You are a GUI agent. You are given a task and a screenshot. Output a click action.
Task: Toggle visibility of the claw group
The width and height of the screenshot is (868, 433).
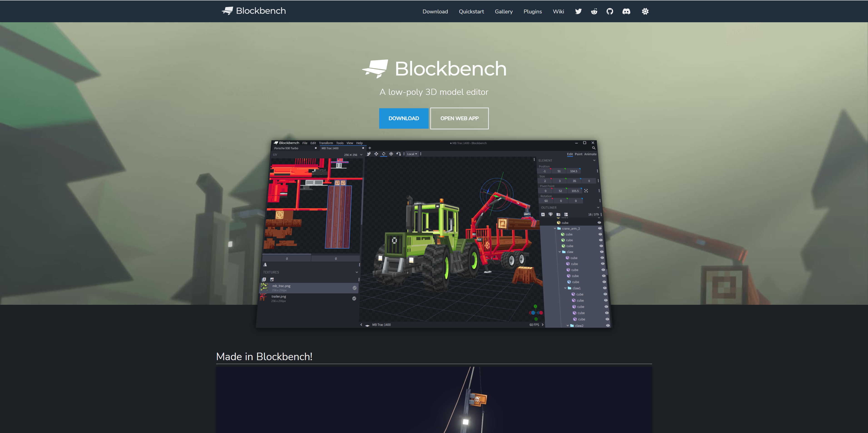[x=601, y=252]
